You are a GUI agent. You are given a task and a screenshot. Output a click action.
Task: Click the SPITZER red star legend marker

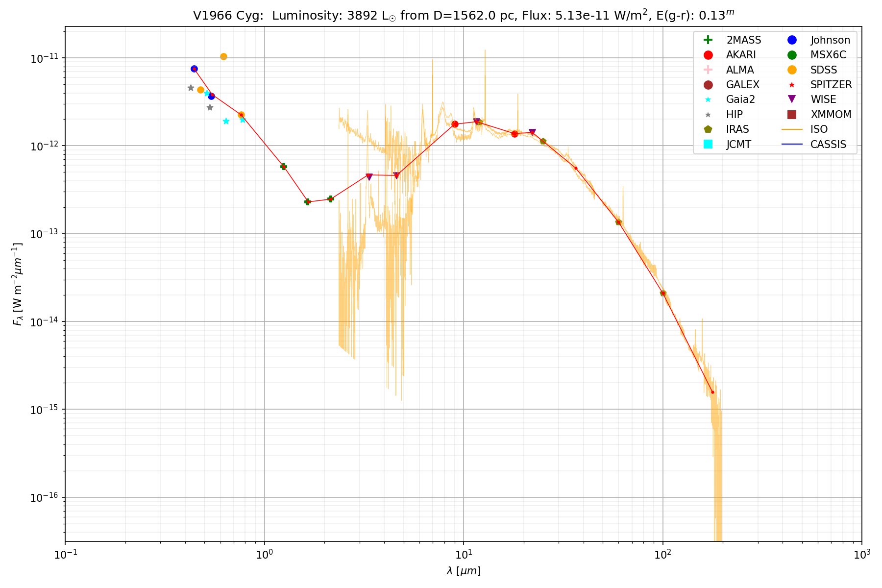tap(792, 85)
